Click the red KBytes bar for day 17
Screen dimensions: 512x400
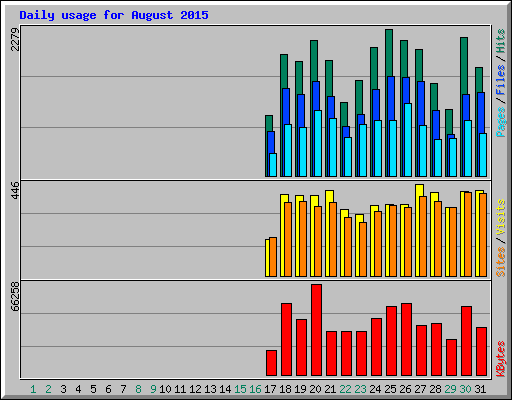[271, 363]
